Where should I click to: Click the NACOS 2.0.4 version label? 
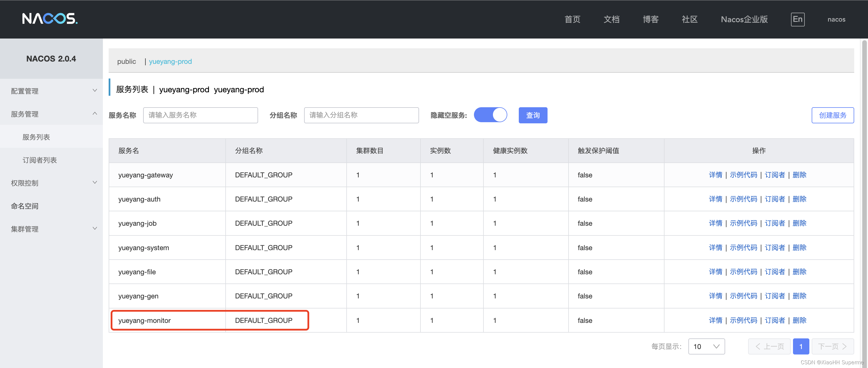(51, 59)
